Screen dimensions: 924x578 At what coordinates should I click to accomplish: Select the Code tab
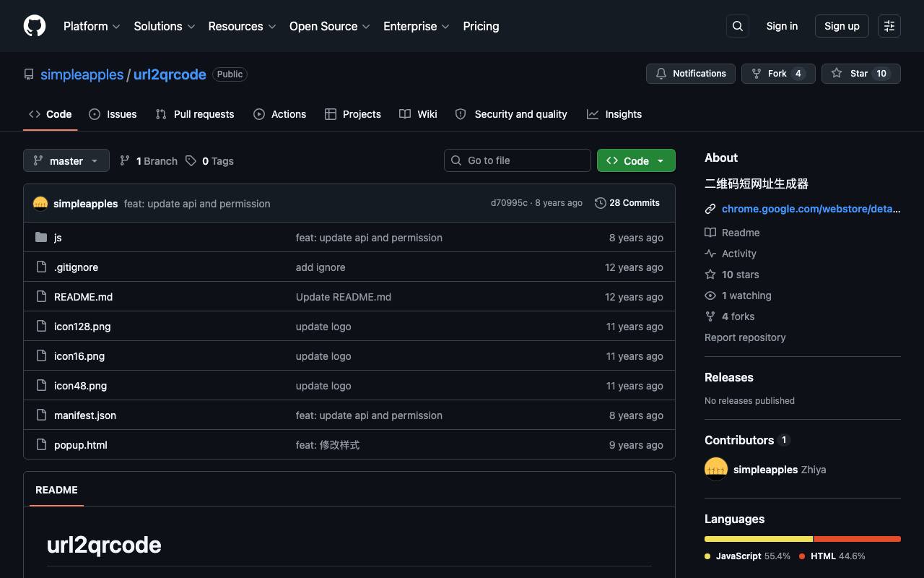tap(51, 114)
